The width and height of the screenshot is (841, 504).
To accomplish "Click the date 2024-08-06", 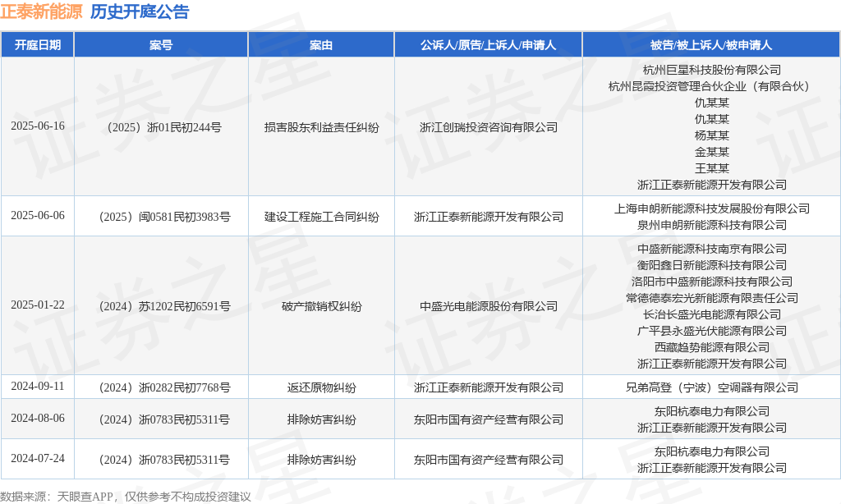I will point(38,418).
